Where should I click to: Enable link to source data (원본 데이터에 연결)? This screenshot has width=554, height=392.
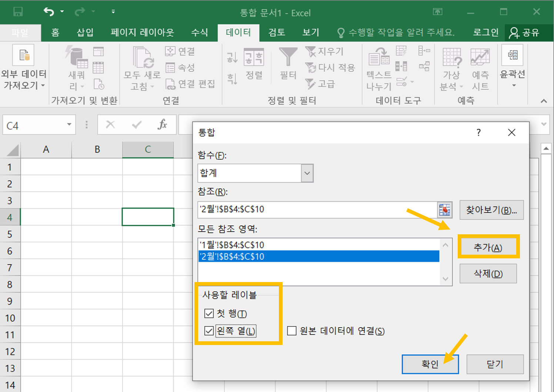292,331
